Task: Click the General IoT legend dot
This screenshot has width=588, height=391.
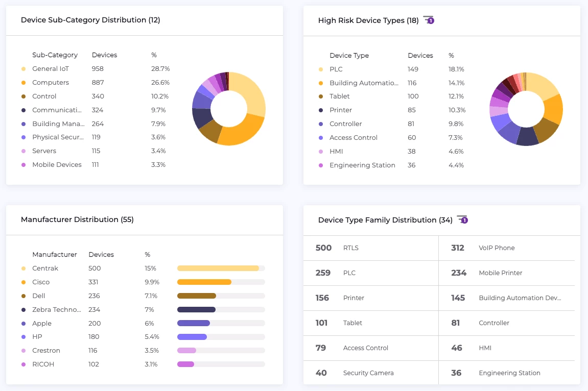Action: 23,69
